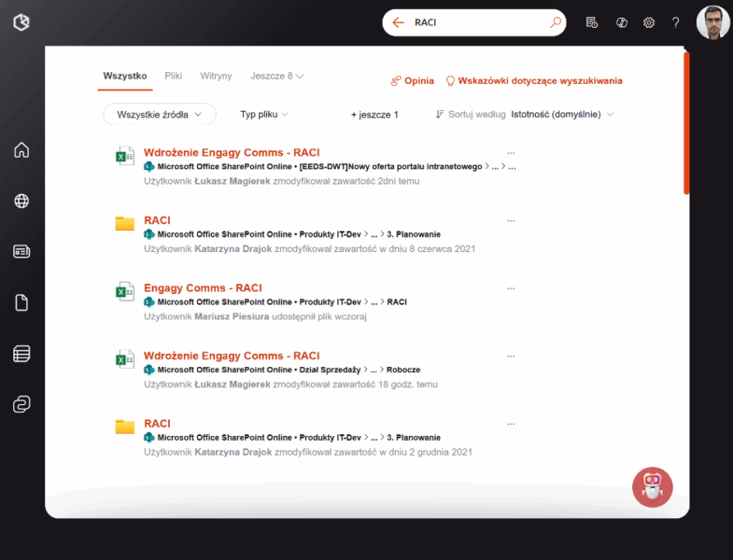Click the Opinia feedback link
Image resolution: width=733 pixels, height=560 pixels.
(413, 81)
